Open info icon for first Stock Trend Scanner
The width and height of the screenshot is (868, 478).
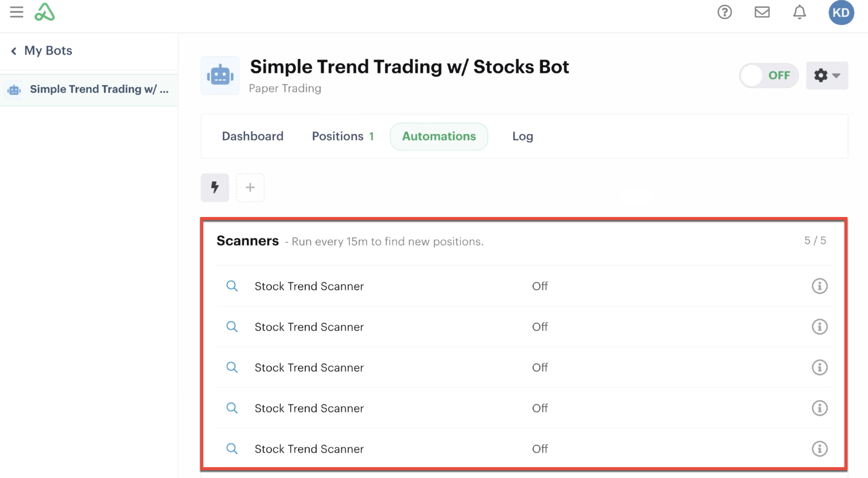pos(819,286)
